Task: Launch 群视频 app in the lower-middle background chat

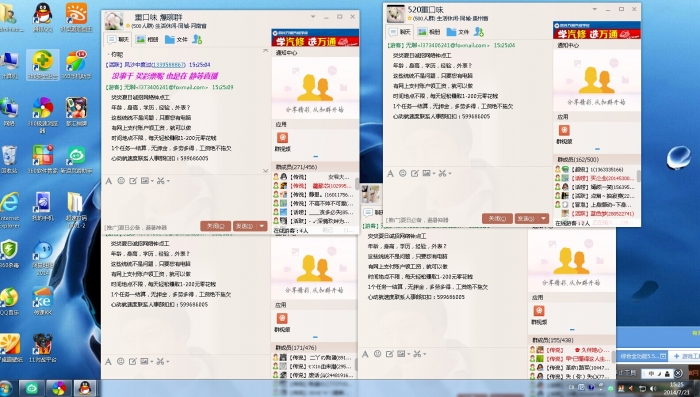Action: pos(539,310)
